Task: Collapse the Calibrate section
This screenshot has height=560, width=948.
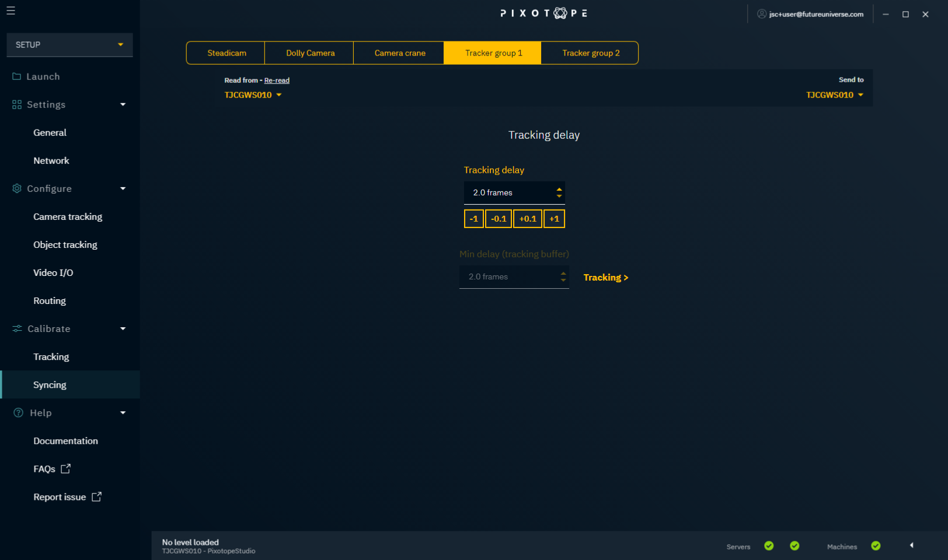Action: pyautogui.click(x=123, y=328)
